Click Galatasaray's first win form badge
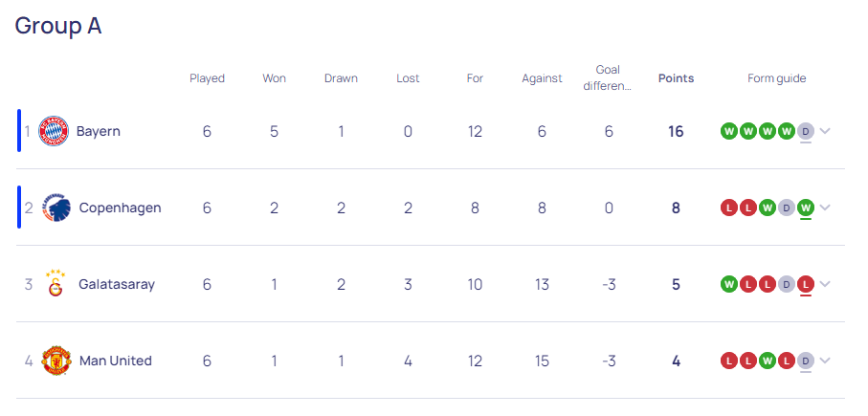 click(729, 284)
